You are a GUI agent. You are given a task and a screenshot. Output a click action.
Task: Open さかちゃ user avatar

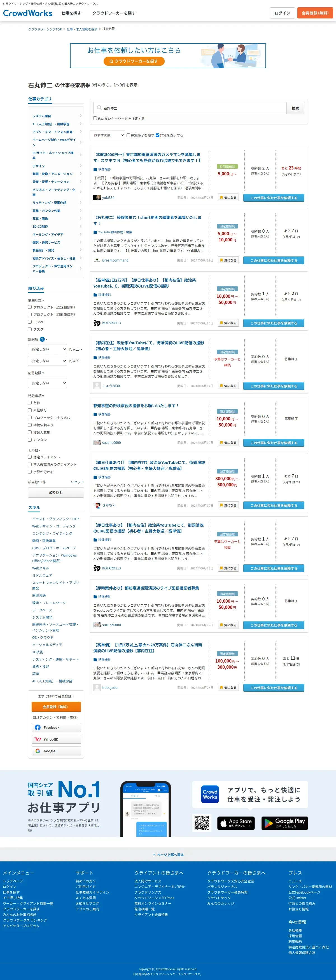click(97, 505)
